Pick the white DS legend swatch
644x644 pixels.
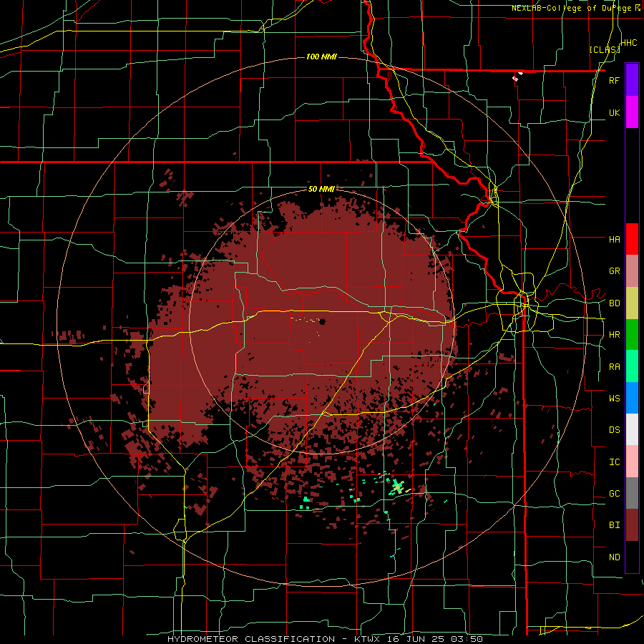[x=632, y=429]
